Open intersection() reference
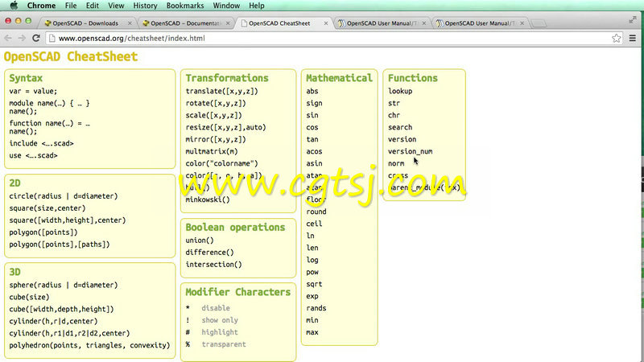The image size is (644, 362). (x=213, y=265)
